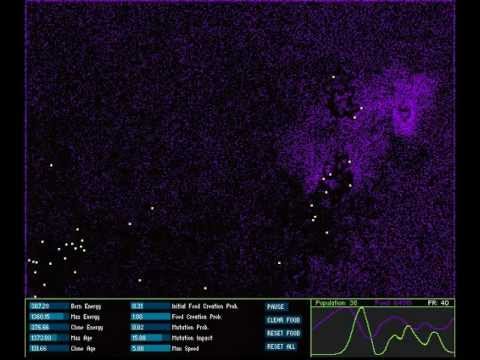Click the RESET FOOD button
This screenshot has height=360, width=480.
pyautogui.click(x=284, y=333)
